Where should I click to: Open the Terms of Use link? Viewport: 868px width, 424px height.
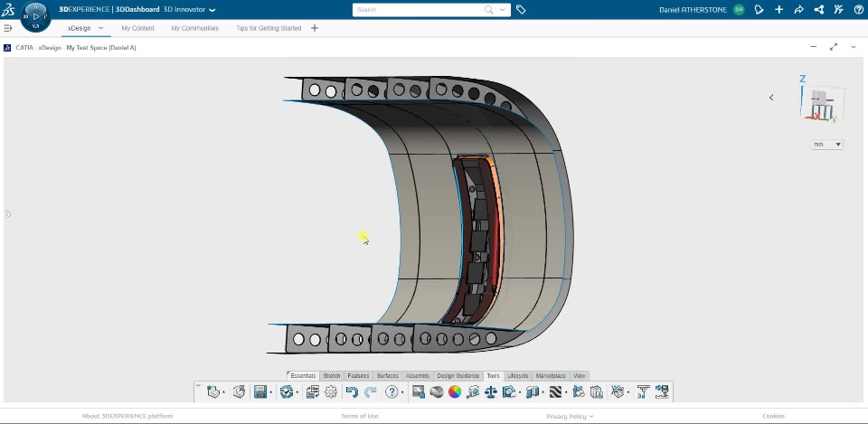(359, 416)
